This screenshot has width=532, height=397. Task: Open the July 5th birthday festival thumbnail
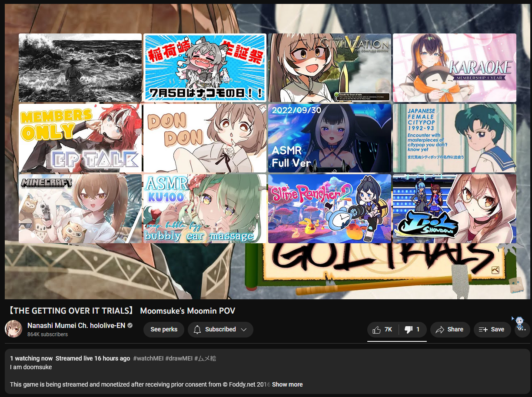coord(205,68)
